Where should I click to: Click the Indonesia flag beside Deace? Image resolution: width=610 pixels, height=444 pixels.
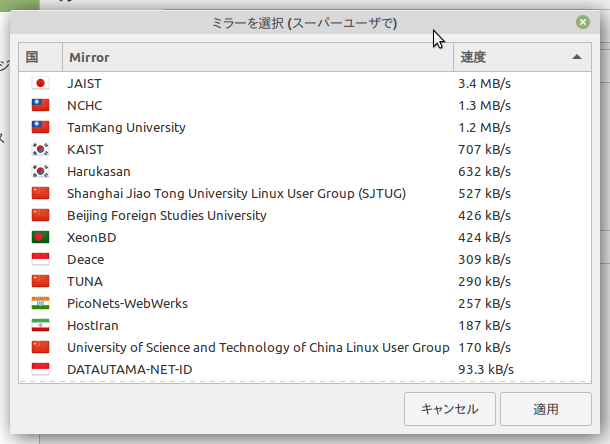[40, 259]
